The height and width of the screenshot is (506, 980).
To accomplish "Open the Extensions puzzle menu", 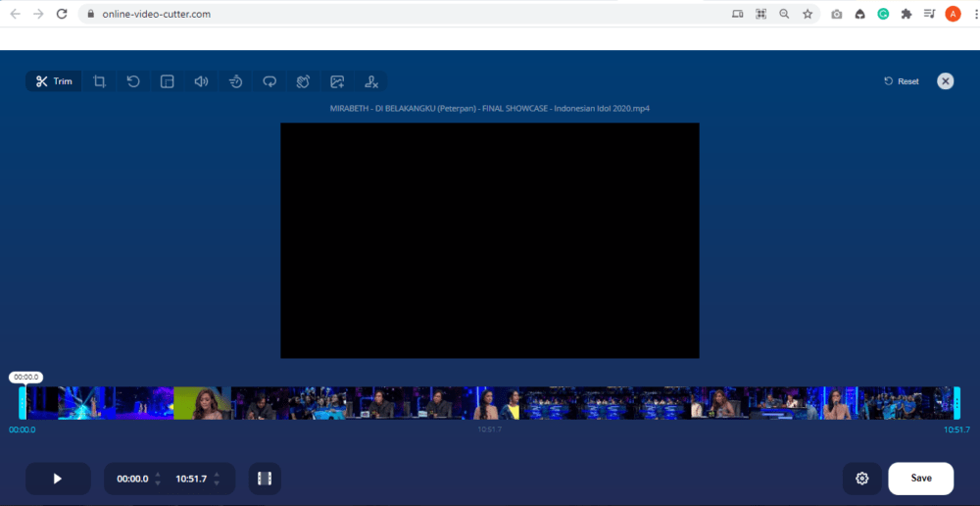I will click(x=906, y=14).
